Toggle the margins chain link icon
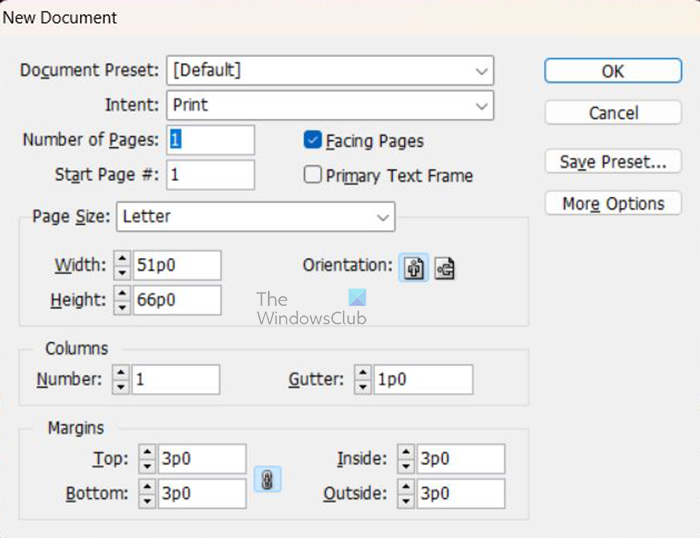The height and width of the screenshot is (538, 700). (267, 480)
